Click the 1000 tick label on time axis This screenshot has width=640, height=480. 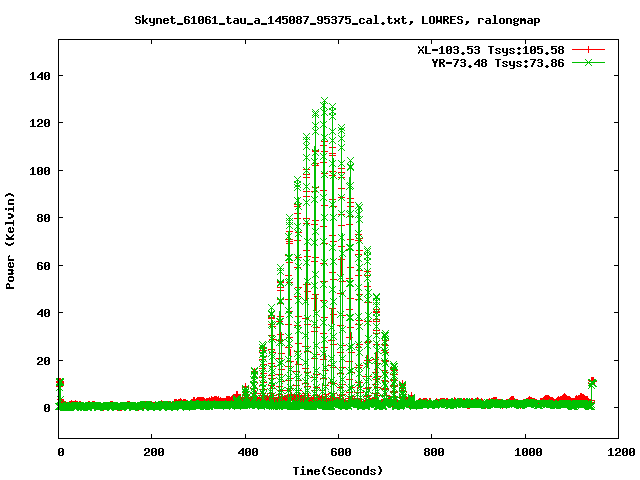tap(525, 451)
